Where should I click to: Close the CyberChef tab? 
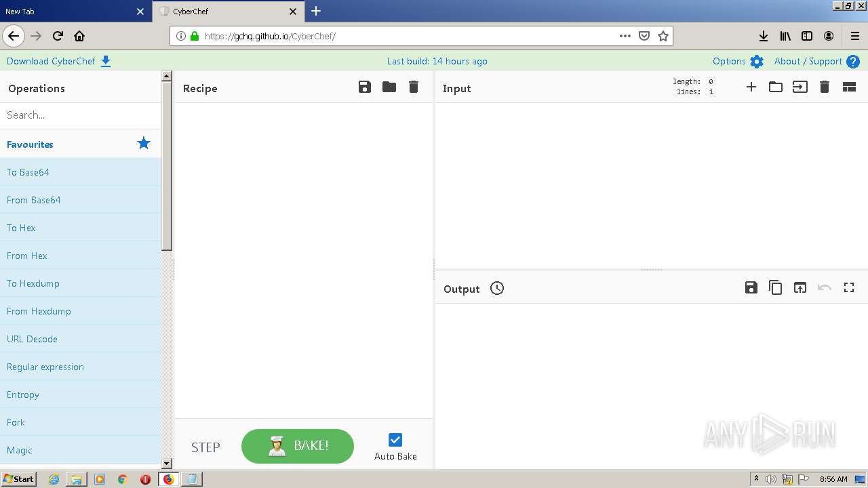click(x=293, y=12)
